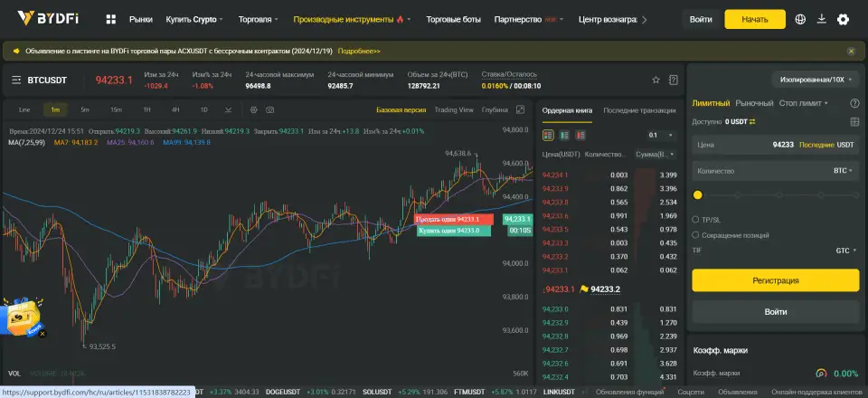Open the Партнерство menu
Viewport: 868px width, 398px height.
pos(529,19)
